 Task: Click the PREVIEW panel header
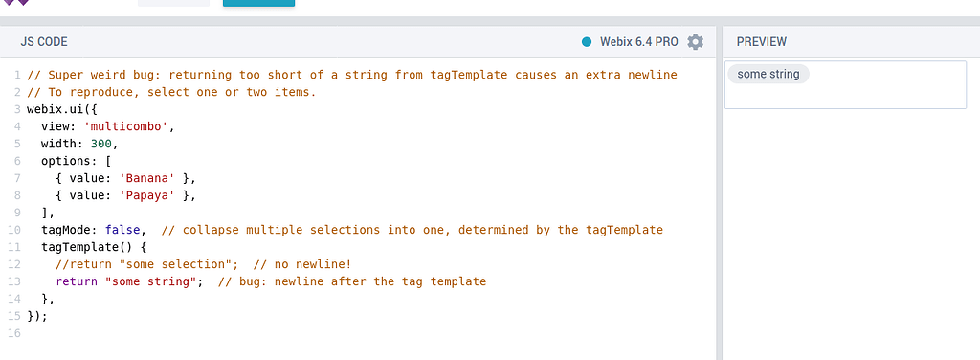pos(761,42)
